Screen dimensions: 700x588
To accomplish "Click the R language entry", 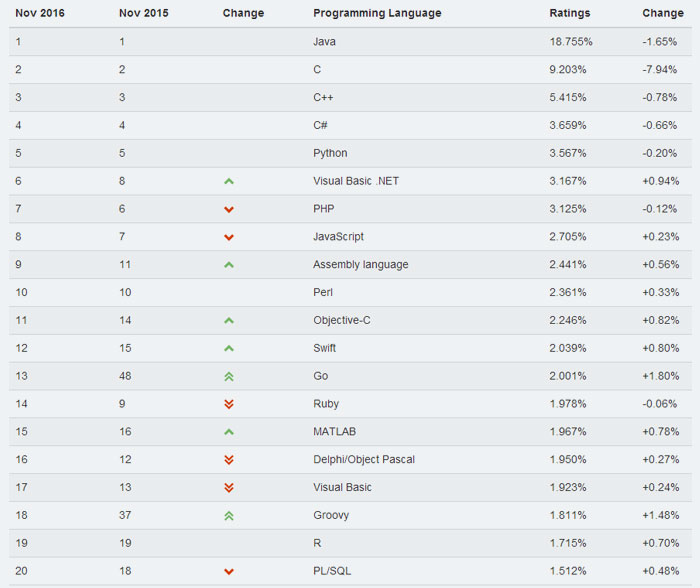I will tap(317, 543).
